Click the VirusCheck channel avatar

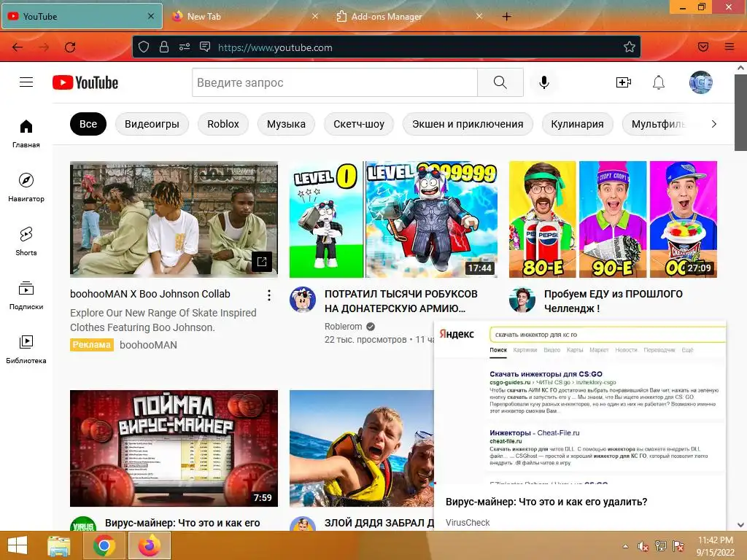coord(83,524)
